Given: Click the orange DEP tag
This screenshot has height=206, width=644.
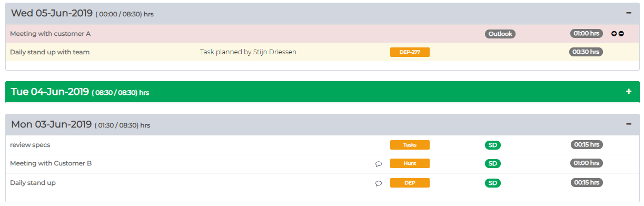Looking at the screenshot, I should coord(410,183).
